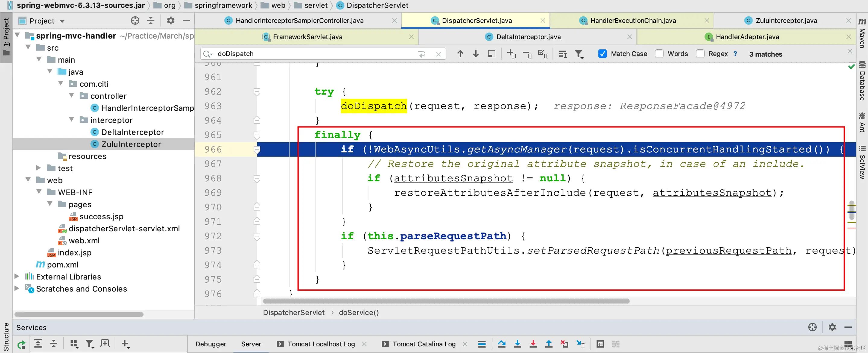This screenshot has width=868, height=353.
Task: Click the Services filter funnel icon
Action: 89,344
